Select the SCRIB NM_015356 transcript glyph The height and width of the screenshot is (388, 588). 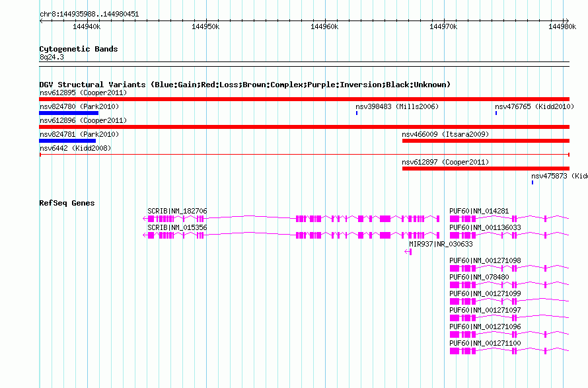[291, 235]
